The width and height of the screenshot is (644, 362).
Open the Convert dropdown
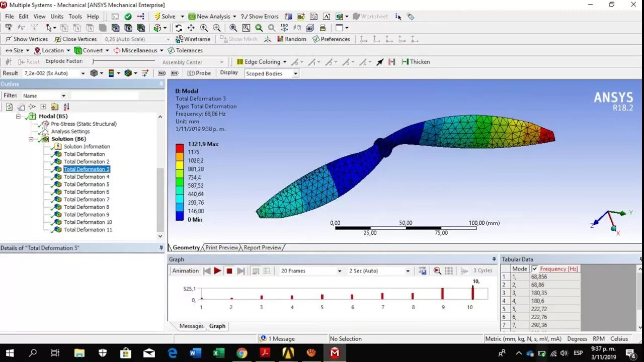tap(91, 50)
